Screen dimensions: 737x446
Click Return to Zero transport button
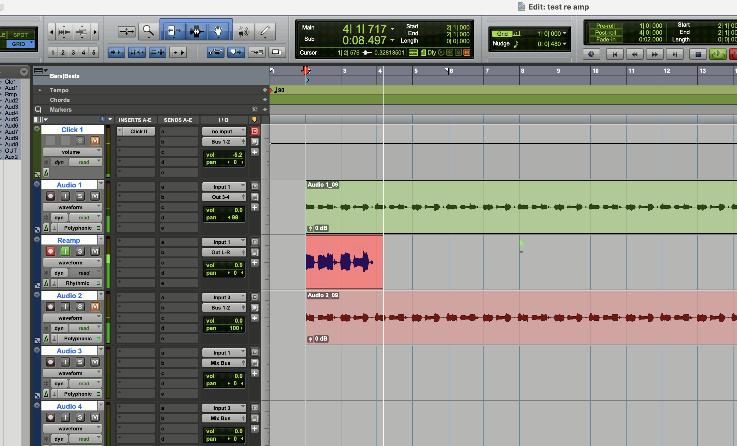point(614,55)
